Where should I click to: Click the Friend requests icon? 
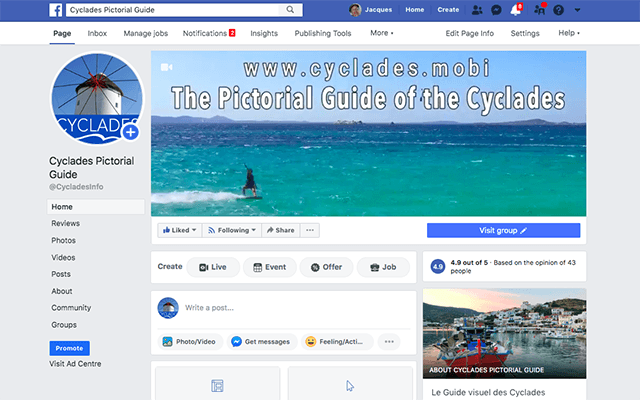[477, 10]
